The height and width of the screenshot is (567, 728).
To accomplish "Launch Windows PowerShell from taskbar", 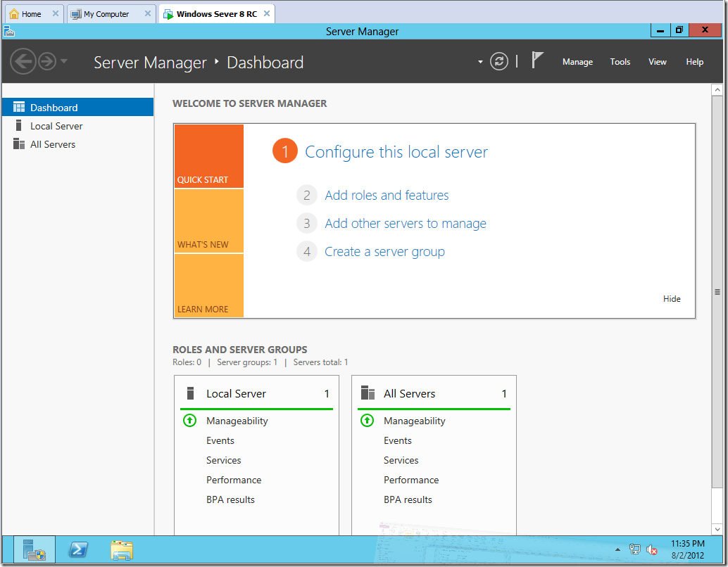I will coord(78,549).
